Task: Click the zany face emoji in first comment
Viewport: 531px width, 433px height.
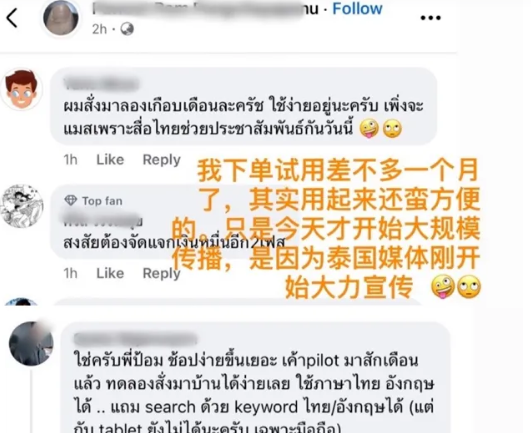Action: coord(369,129)
